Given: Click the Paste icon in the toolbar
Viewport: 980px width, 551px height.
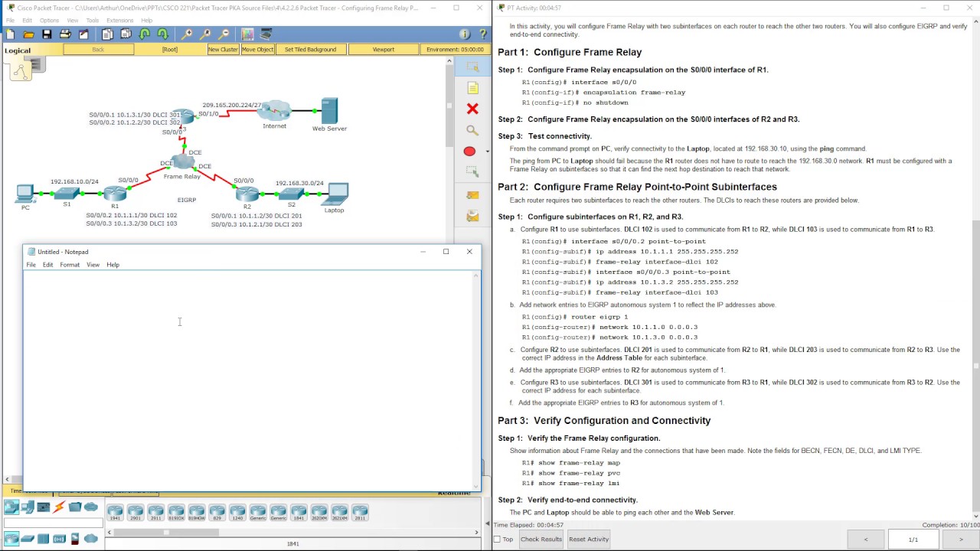Looking at the screenshot, I should [126, 34].
